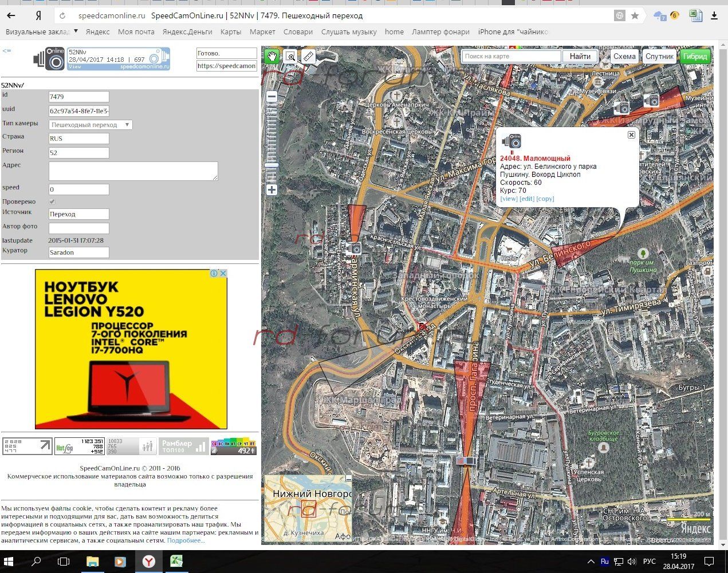Open the site protection globe icon in address bar
728x573 pixels.
[619, 15]
